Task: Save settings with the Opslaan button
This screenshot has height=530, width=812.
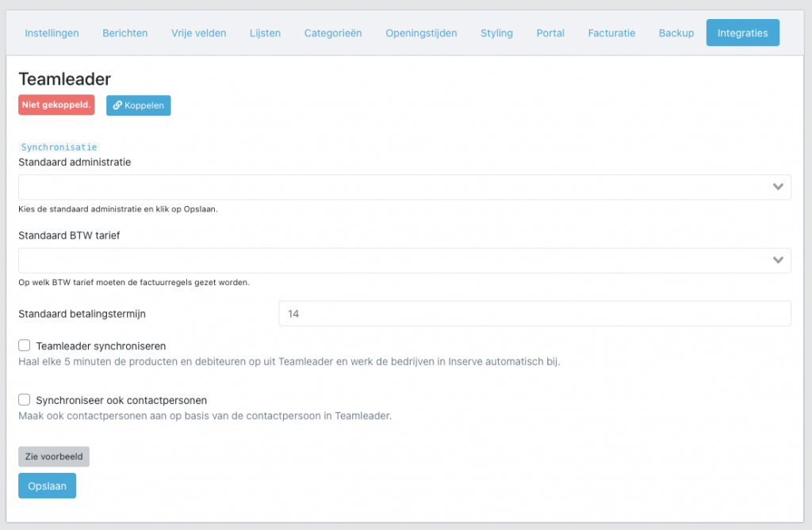Action: [x=47, y=486]
